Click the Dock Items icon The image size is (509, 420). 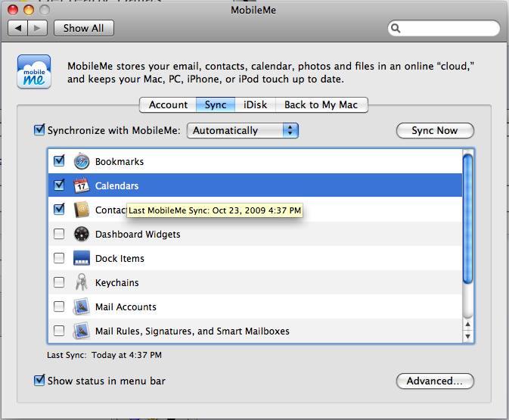pos(82,258)
